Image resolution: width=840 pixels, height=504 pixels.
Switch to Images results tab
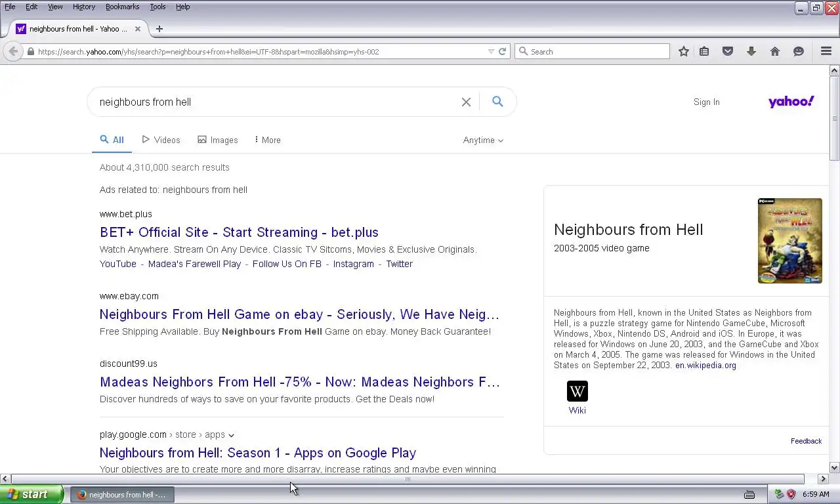point(218,140)
